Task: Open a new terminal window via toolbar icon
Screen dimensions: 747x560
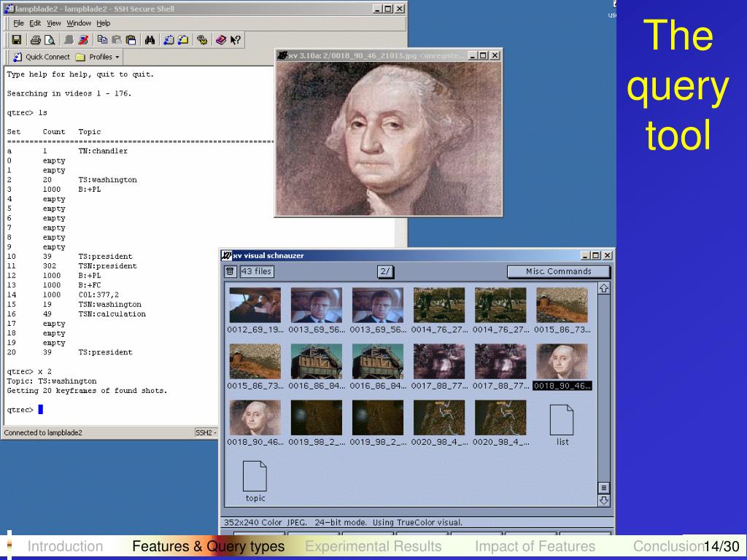Action: (169, 40)
